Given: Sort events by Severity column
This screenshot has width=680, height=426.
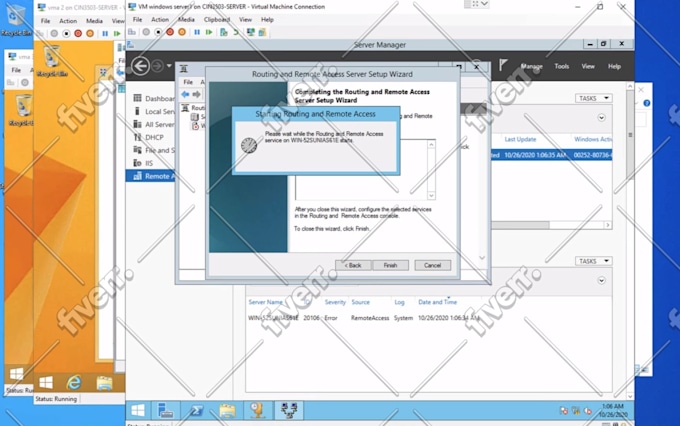Looking at the screenshot, I should [335, 302].
